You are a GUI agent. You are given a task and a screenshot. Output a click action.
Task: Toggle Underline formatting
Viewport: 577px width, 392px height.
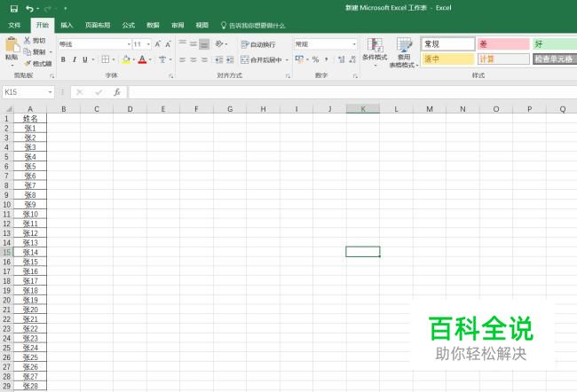(x=85, y=59)
